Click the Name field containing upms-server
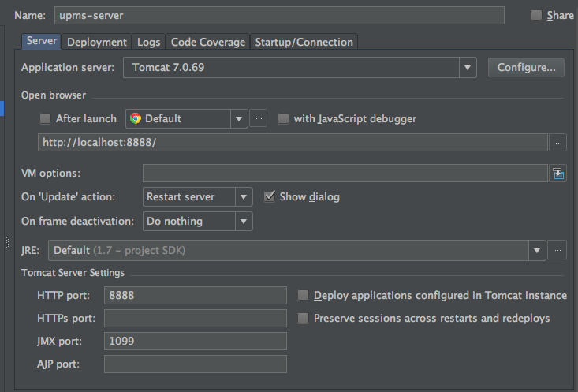578x392 pixels. pos(279,16)
